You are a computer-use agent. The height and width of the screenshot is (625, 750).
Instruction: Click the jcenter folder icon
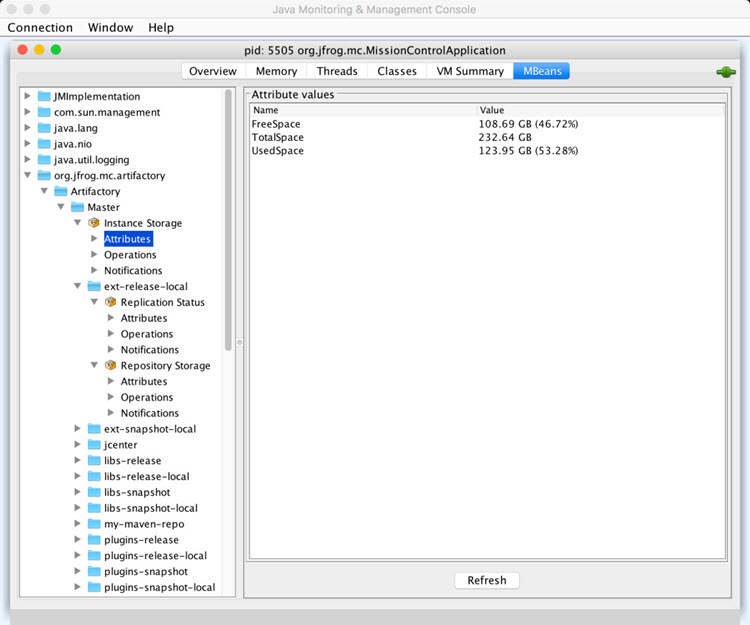[94, 445]
